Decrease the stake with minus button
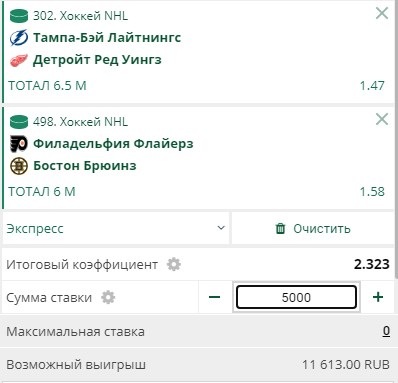The width and height of the screenshot is (398, 383). pyautogui.click(x=215, y=297)
